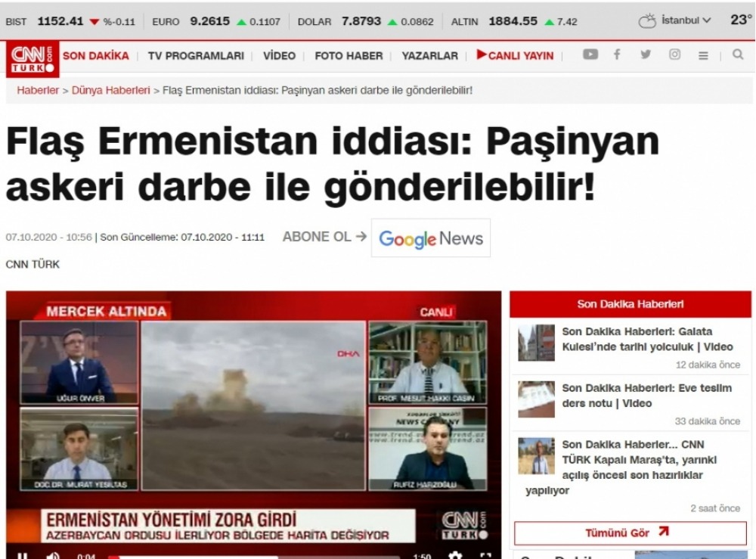Open the Instagram profile icon
The image size is (756, 559).
pyautogui.click(x=674, y=55)
